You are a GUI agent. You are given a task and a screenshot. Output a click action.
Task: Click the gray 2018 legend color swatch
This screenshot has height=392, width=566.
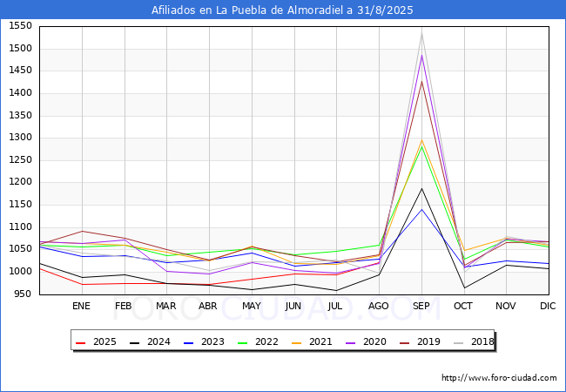(458, 342)
